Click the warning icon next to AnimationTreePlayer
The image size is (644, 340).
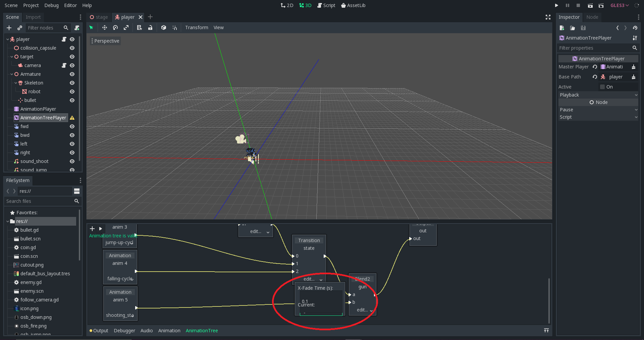(x=72, y=118)
